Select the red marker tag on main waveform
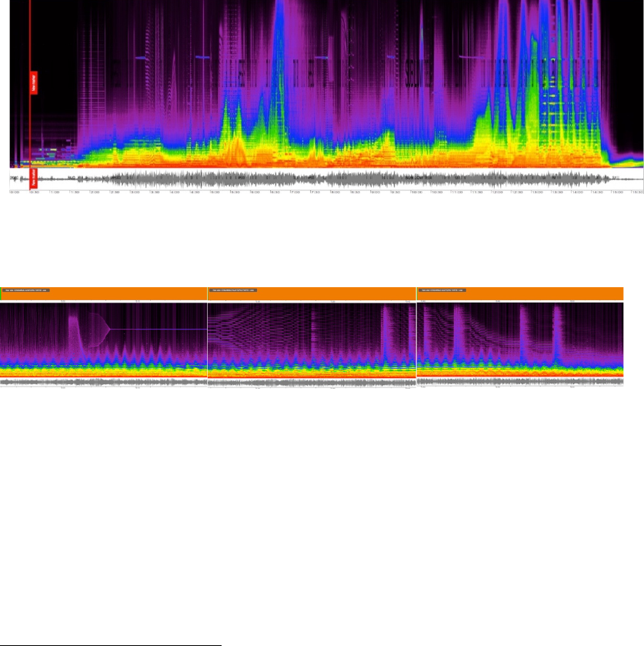Viewport: 644px width, 646px height. coord(33,179)
